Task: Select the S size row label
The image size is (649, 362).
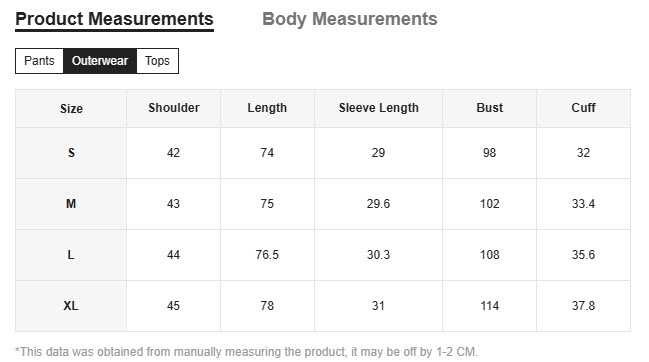Action: 71,153
